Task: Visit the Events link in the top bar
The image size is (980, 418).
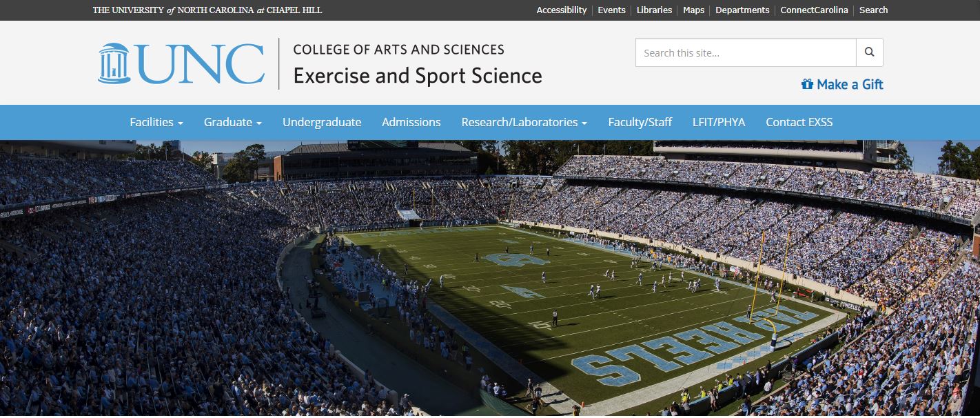Action: click(611, 10)
